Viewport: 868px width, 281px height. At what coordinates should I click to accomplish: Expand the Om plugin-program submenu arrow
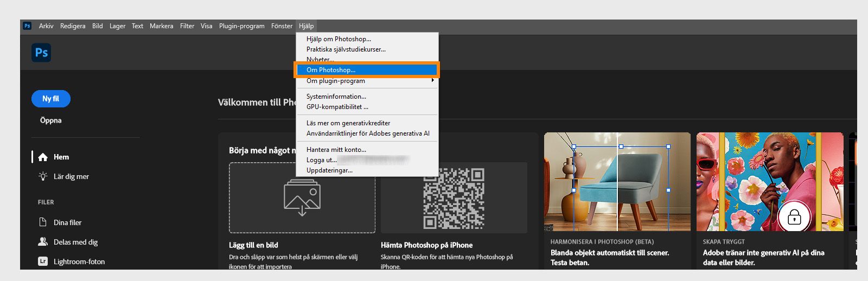[432, 81]
